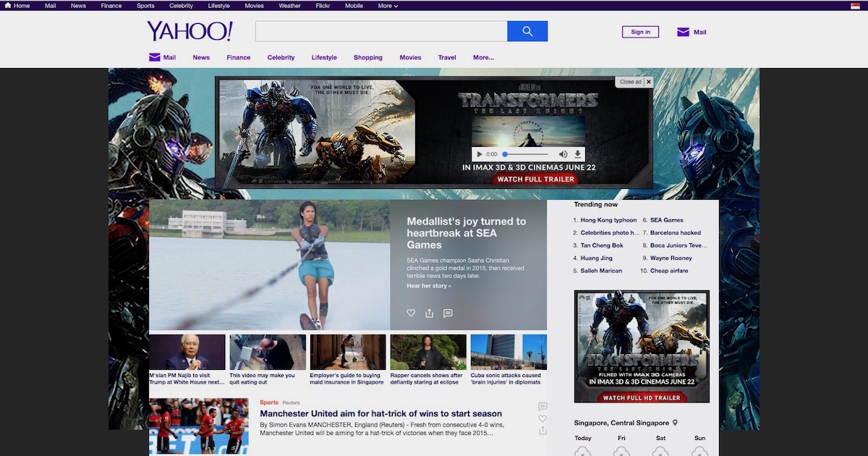Open Finance in top bar
The height and width of the screenshot is (456, 868).
(x=111, y=6)
